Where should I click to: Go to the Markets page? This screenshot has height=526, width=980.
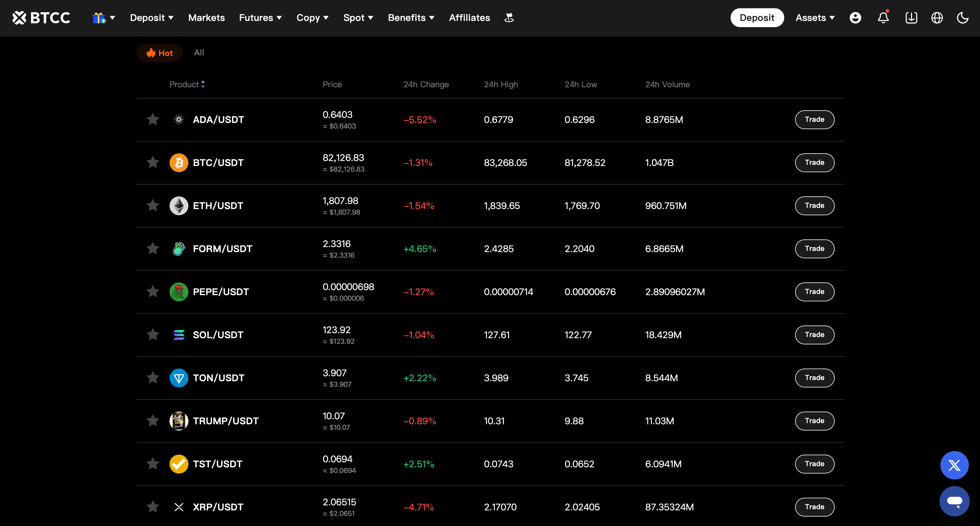(206, 17)
